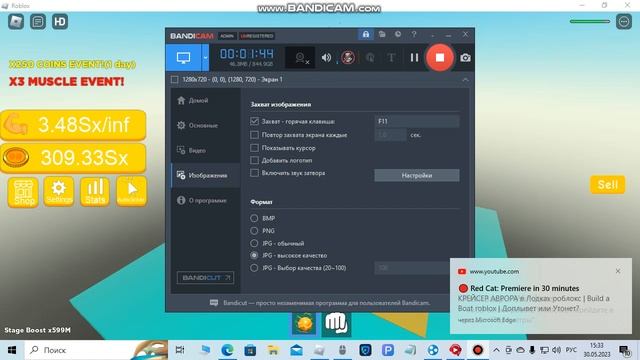Open the Домой tab in Bandicam sidebar
This screenshot has width=640, height=360.
point(205,100)
